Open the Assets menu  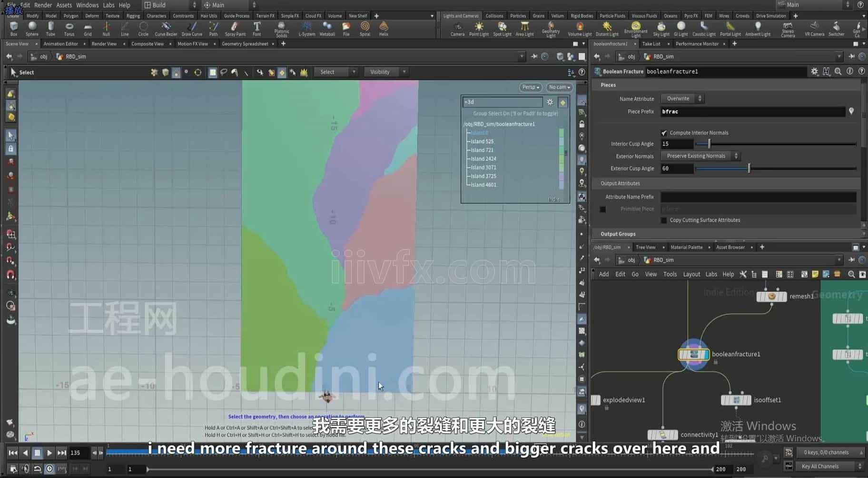(64, 5)
